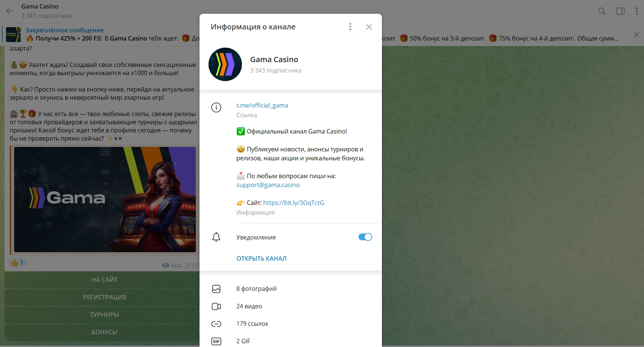Click the ОТКРЫТЬ КАНАЛ button
This screenshot has height=347, width=644.
[261, 258]
